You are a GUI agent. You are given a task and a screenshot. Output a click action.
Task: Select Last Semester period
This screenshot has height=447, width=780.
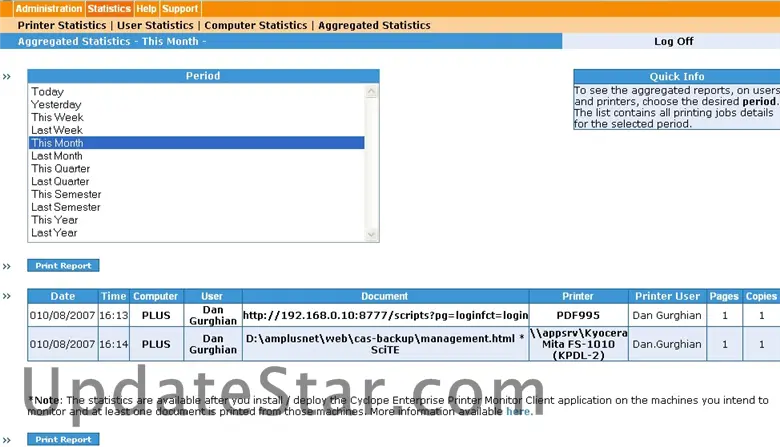[x=196, y=207]
